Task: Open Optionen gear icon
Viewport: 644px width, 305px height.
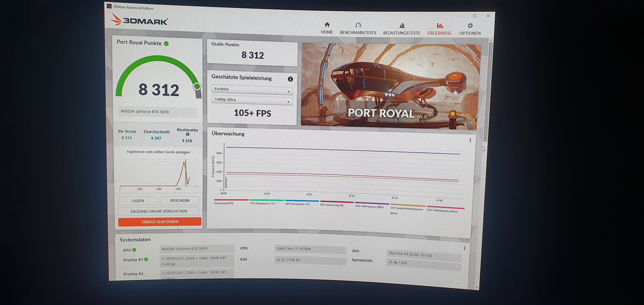Action: (470, 26)
